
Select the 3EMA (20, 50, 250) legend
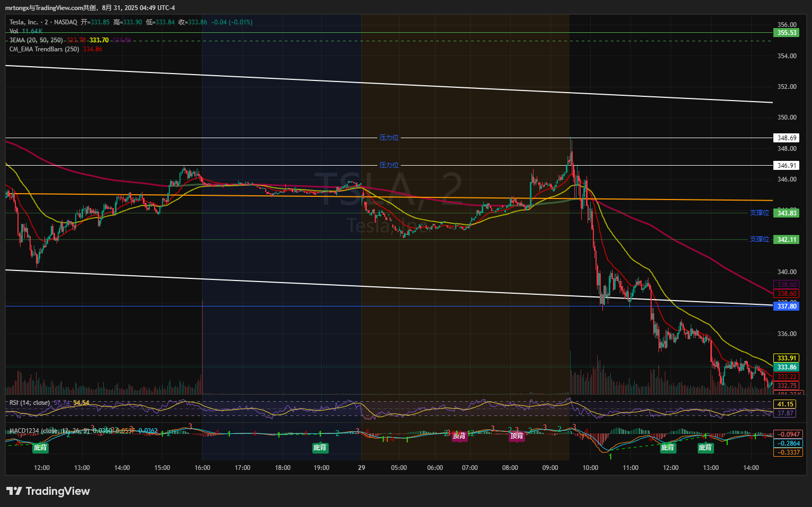[x=36, y=40]
